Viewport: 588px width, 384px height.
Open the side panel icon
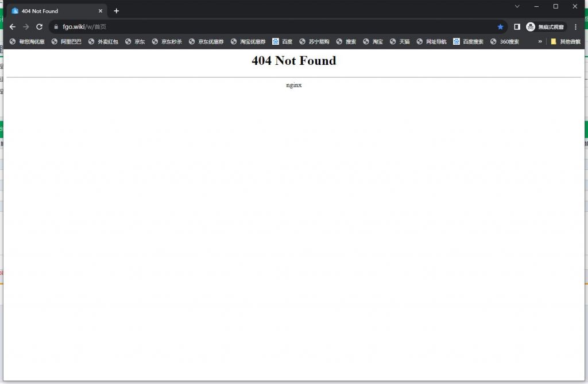517,26
